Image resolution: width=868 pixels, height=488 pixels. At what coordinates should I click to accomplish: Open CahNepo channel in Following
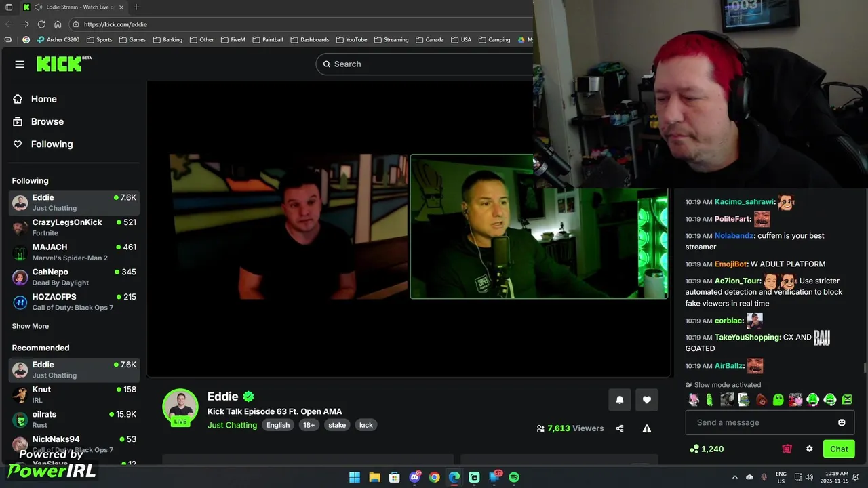click(x=74, y=277)
